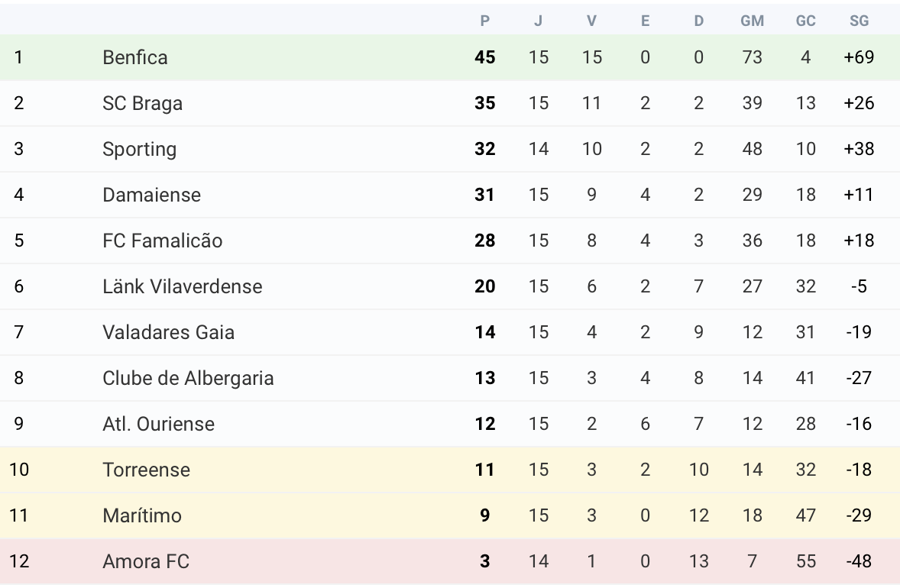
Task: Select Länk Vilaverdense row
Action: point(182,286)
